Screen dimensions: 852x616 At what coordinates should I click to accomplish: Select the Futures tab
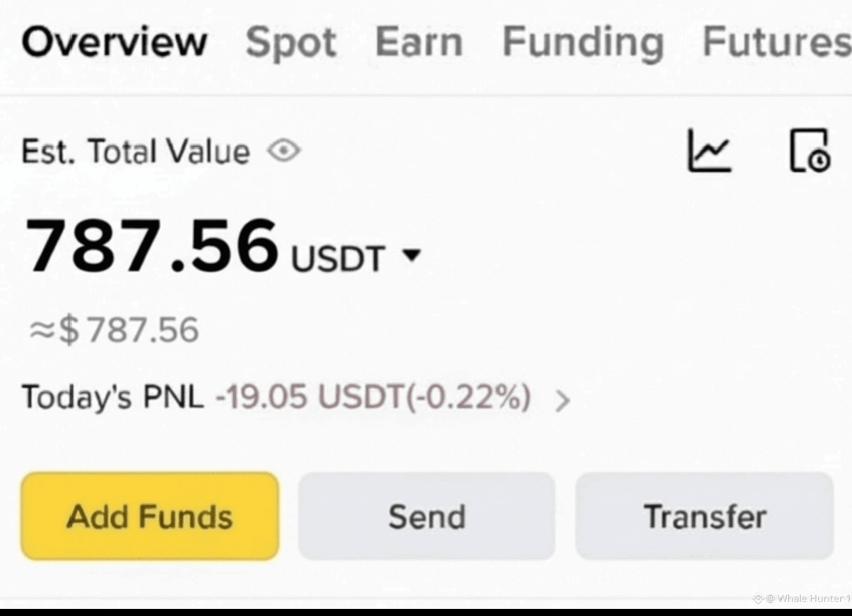[x=776, y=42]
